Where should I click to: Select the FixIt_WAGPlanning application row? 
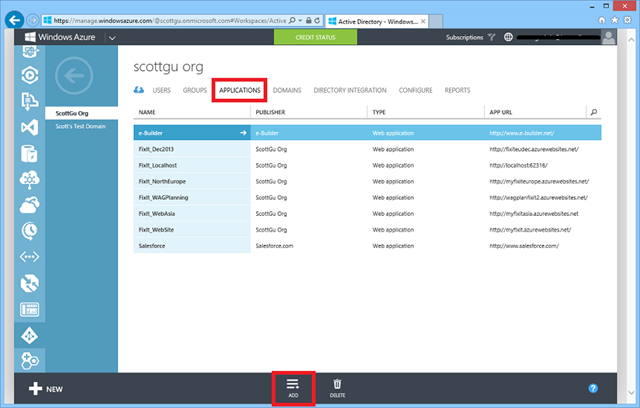point(367,197)
